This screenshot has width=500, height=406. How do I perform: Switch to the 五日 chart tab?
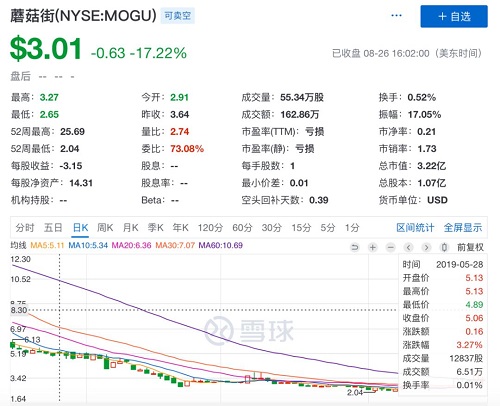(x=53, y=228)
